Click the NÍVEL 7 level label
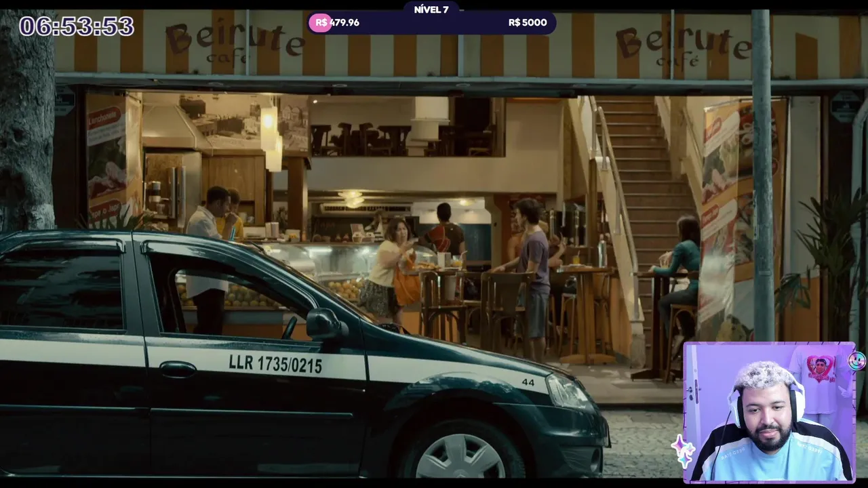The width and height of the screenshot is (868, 488). click(431, 9)
